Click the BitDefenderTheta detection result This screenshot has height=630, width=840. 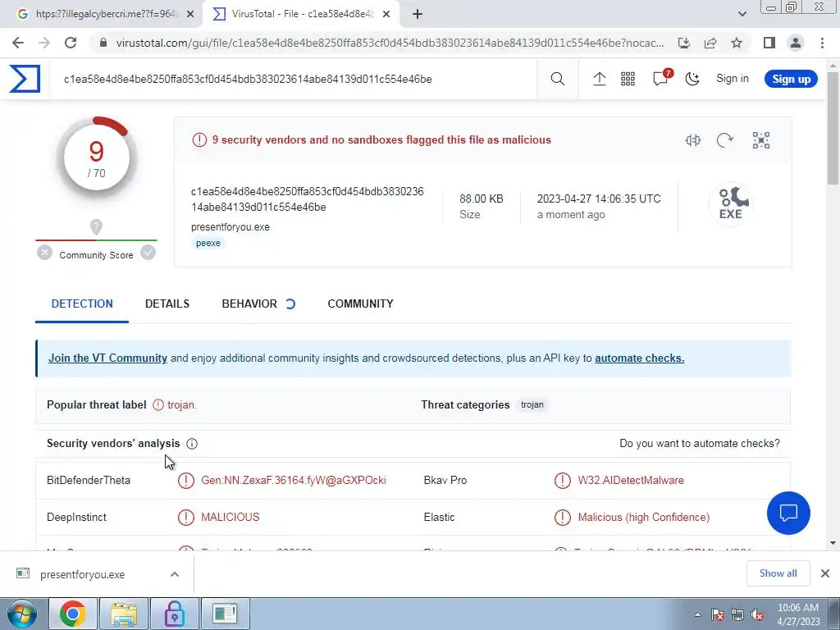coord(293,480)
